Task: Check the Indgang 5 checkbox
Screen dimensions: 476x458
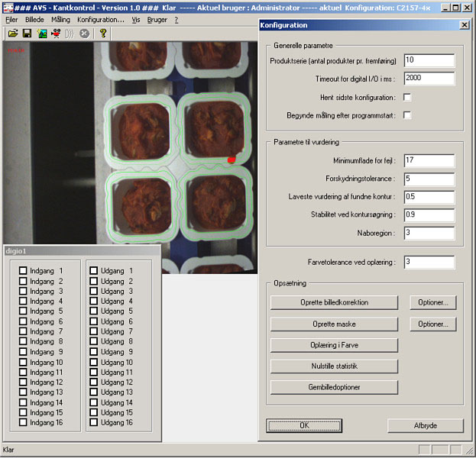Action: tap(23, 311)
